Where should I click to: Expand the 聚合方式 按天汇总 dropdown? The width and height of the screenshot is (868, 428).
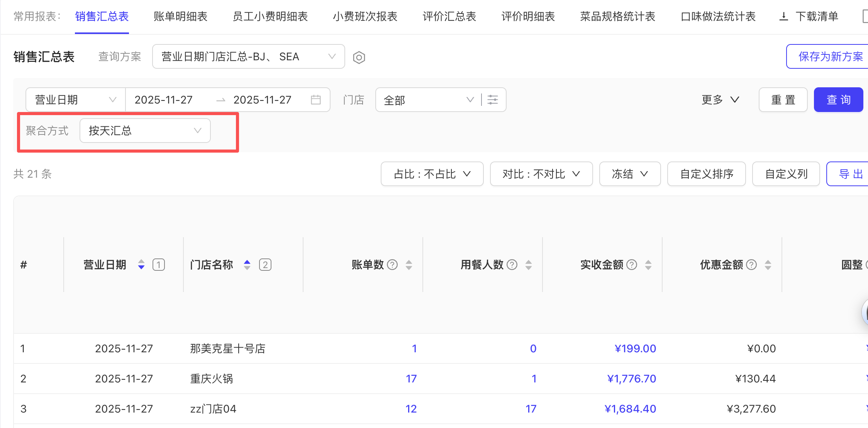pyautogui.click(x=145, y=131)
